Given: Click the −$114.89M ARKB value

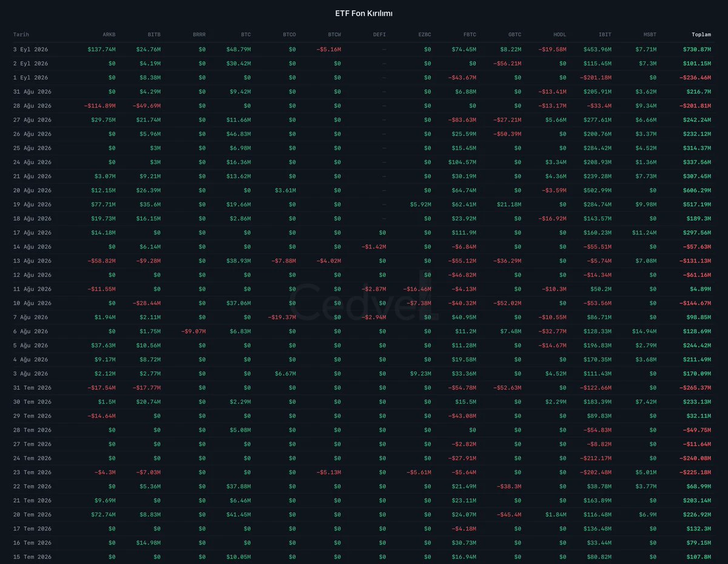Looking at the screenshot, I should 99,106.
